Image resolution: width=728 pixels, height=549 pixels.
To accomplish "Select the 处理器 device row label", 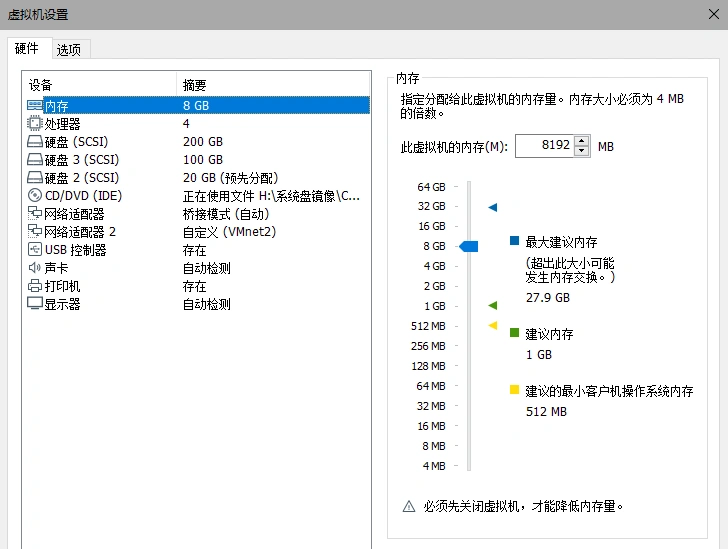I will [62, 124].
